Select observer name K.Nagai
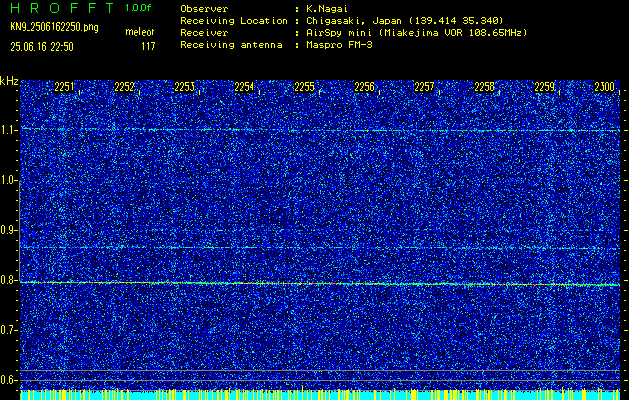This screenshot has width=629, height=400. [x=327, y=9]
